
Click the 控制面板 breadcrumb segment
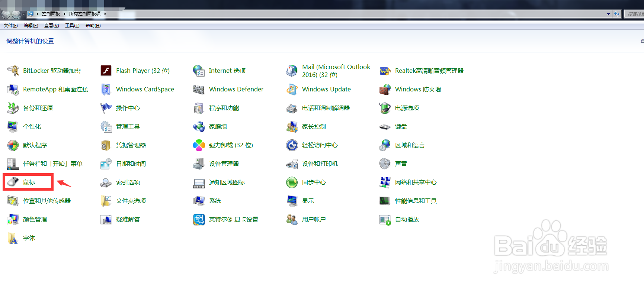point(51,14)
